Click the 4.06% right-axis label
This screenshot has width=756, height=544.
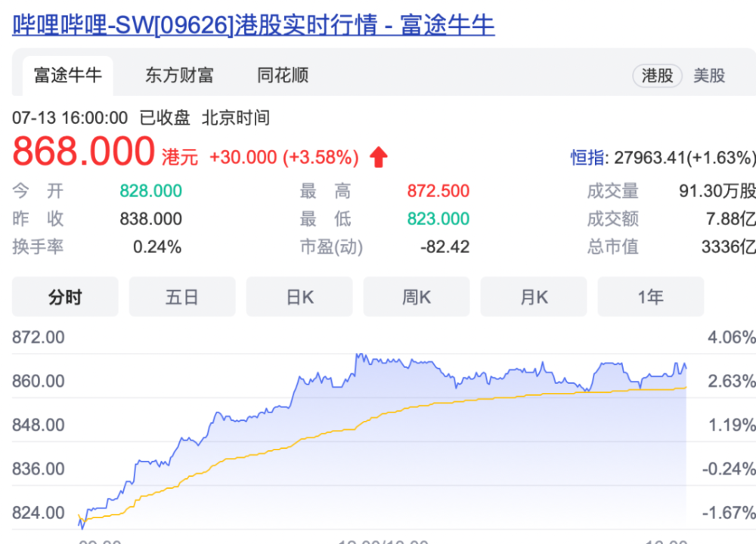click(x=731, y=337)
